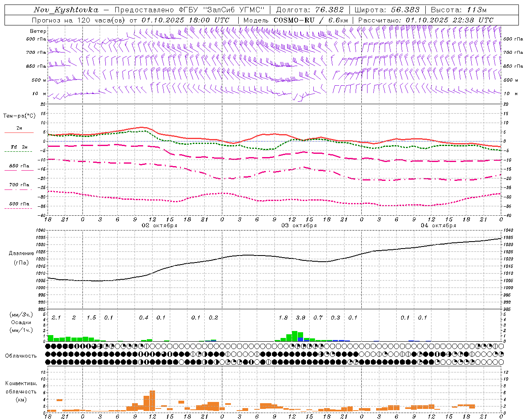Click the 0.3 precipitation total
The width and height of the screenshot is (525, 420).
336,318
